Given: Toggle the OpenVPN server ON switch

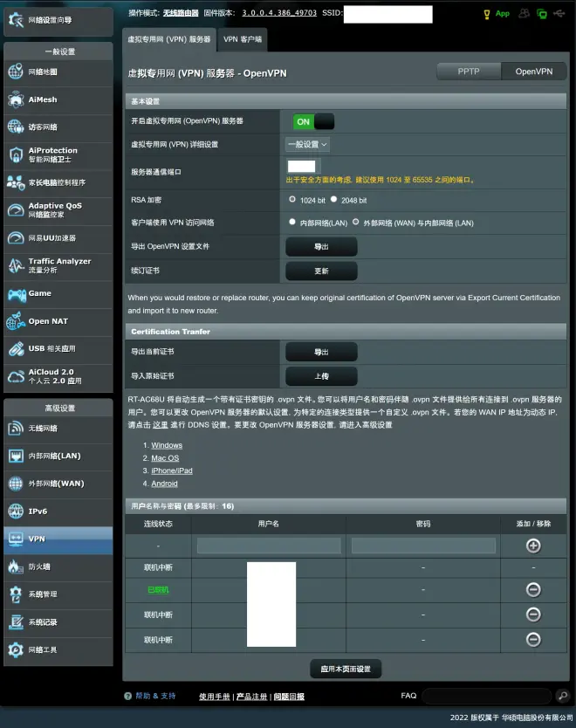Looking at the screenshot, I should point(313,121).
